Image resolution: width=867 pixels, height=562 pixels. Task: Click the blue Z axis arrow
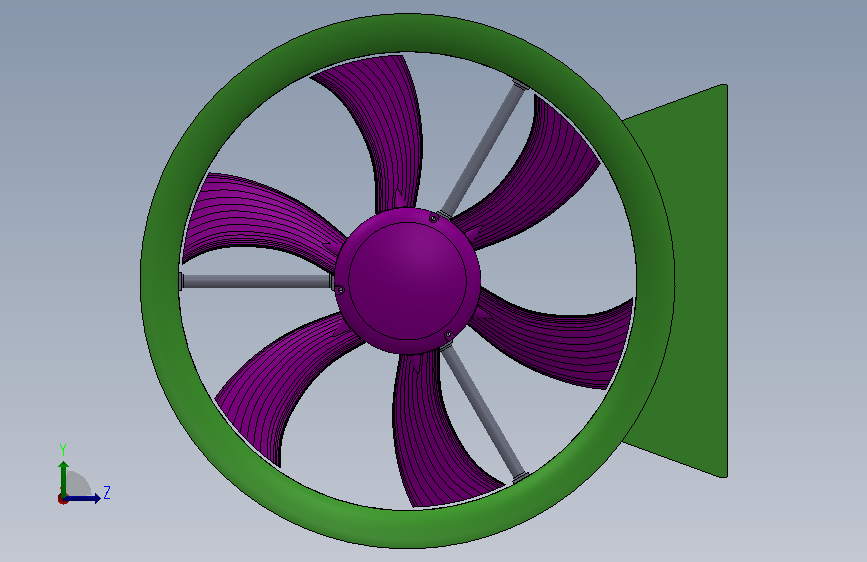(x=83, y=498)
